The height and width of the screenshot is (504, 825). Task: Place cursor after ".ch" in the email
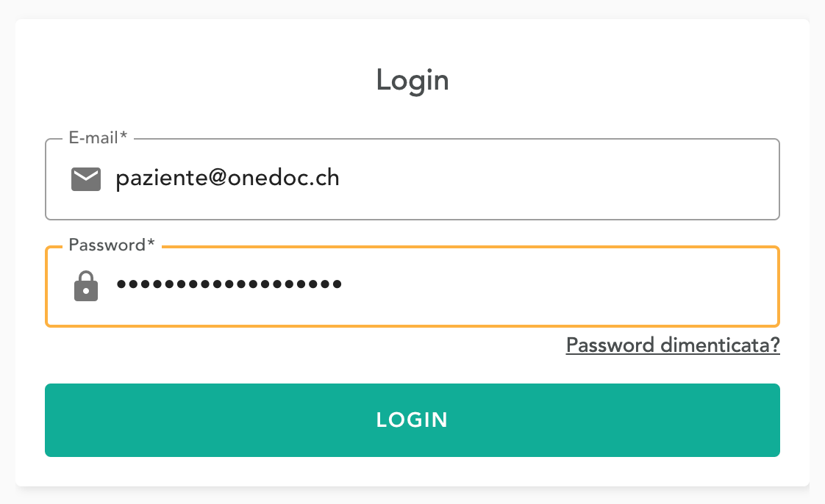(x=340, y=179)
